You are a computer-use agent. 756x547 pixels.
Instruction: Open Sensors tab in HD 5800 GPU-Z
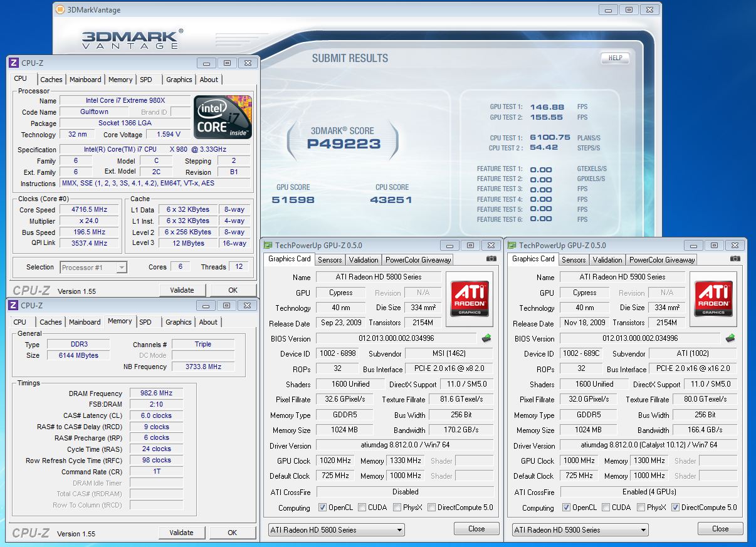click(330, 259)
